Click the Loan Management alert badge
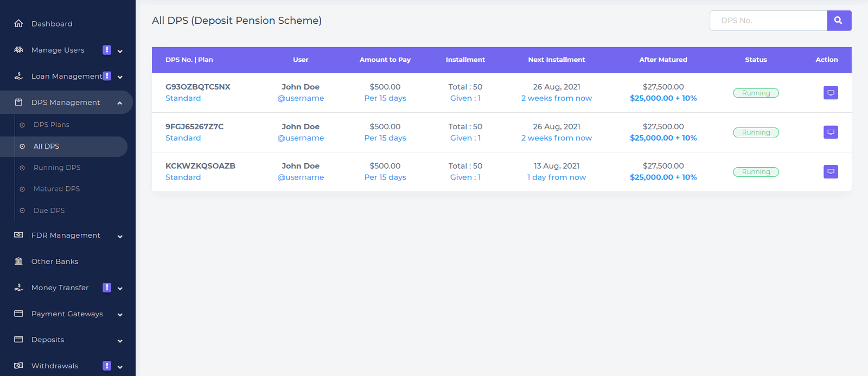Screen dimensions: 868x376 pos(107,76)
